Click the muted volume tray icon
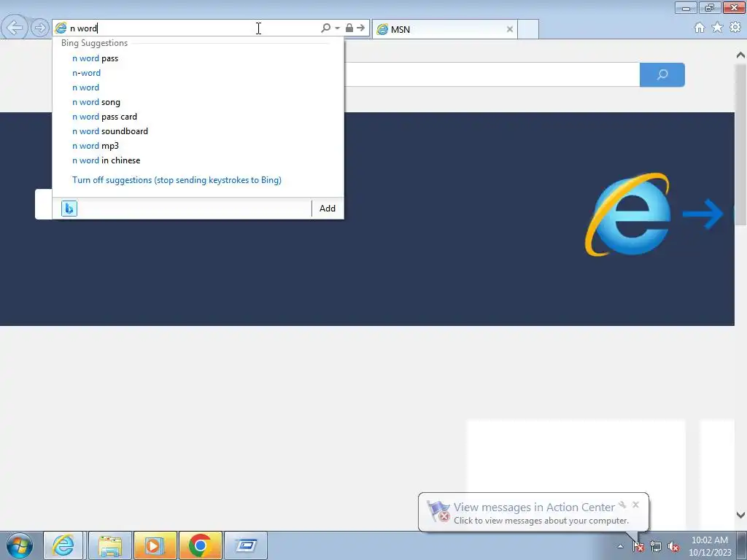The height and width of the screenshot is (560, 747). tap(673, 546)
